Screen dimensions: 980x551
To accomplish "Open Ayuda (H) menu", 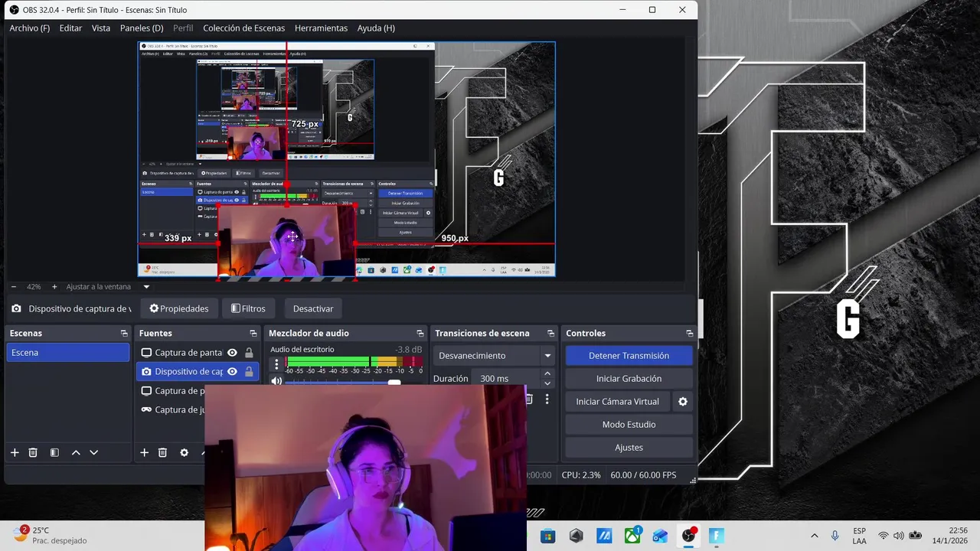I will tap(376, 28).
